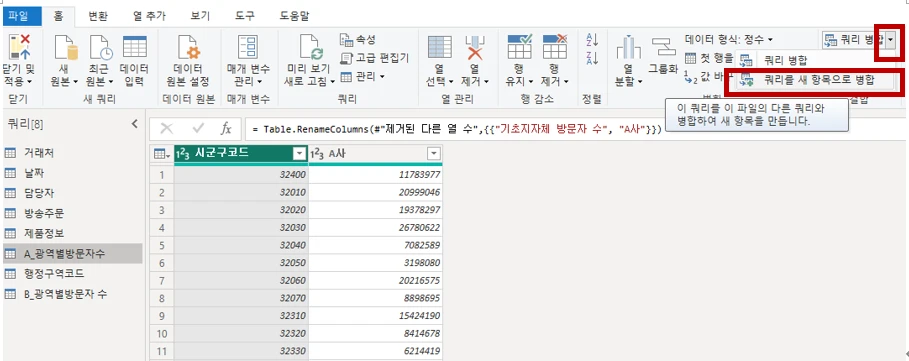The image size is (909, 361).
Task: Cancel the formula edit with the X icon
Action: point(166,129)
